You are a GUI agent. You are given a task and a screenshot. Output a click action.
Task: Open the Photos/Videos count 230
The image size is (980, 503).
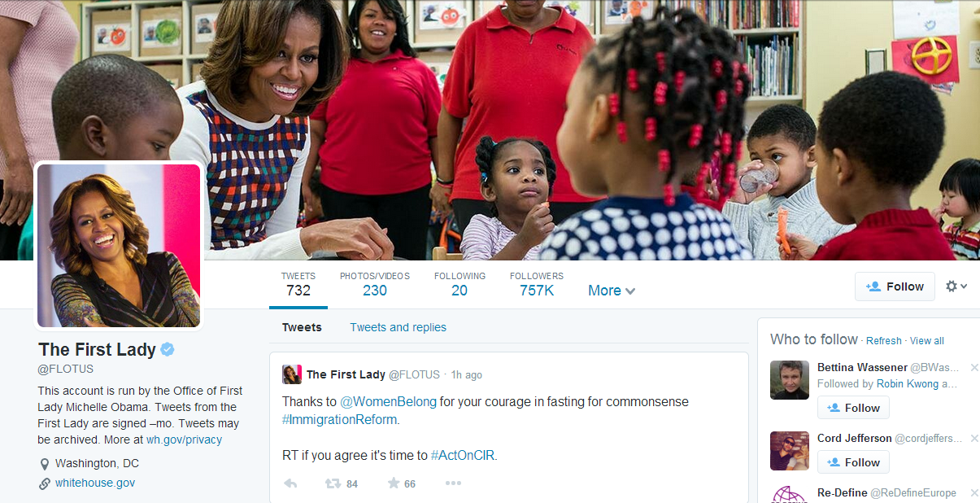[375, 285]
